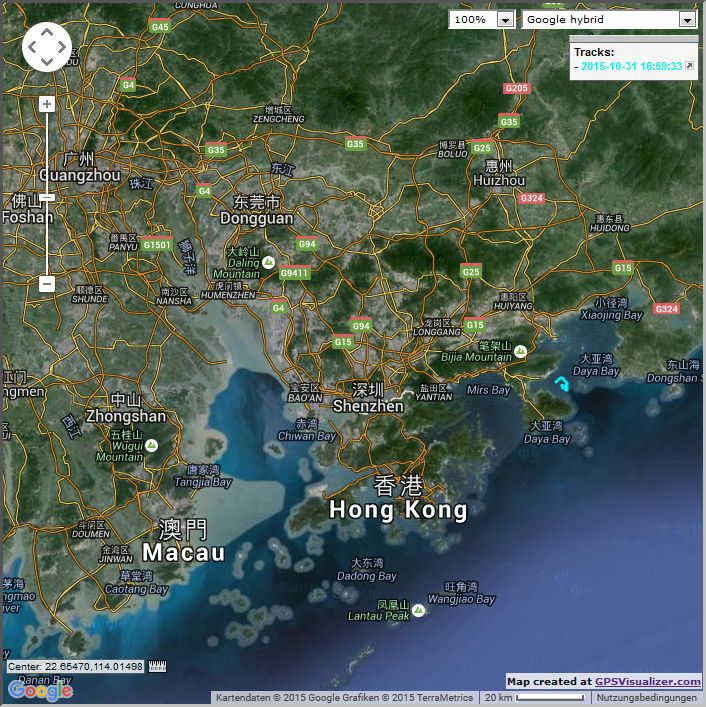Pan the map up with the arrow
This screenshot has height=707, width=706.
(x=47, y=32)
